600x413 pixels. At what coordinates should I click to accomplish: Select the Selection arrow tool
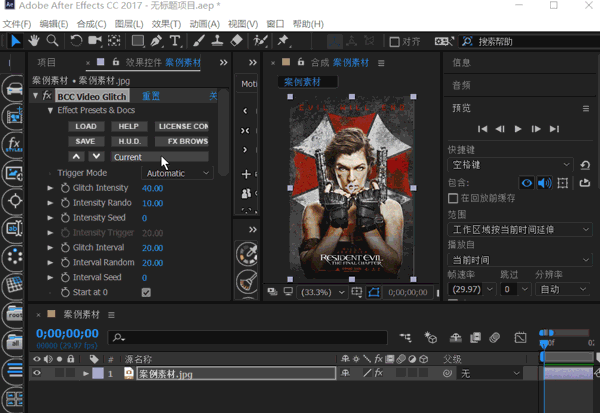tap(16, 41)
